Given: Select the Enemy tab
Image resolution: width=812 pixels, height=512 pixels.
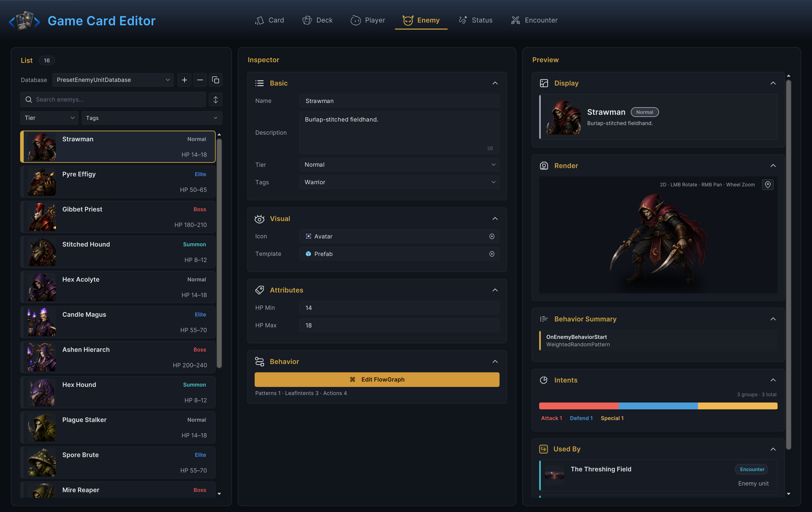Looking at the screenshot, I should pos(421,20).
